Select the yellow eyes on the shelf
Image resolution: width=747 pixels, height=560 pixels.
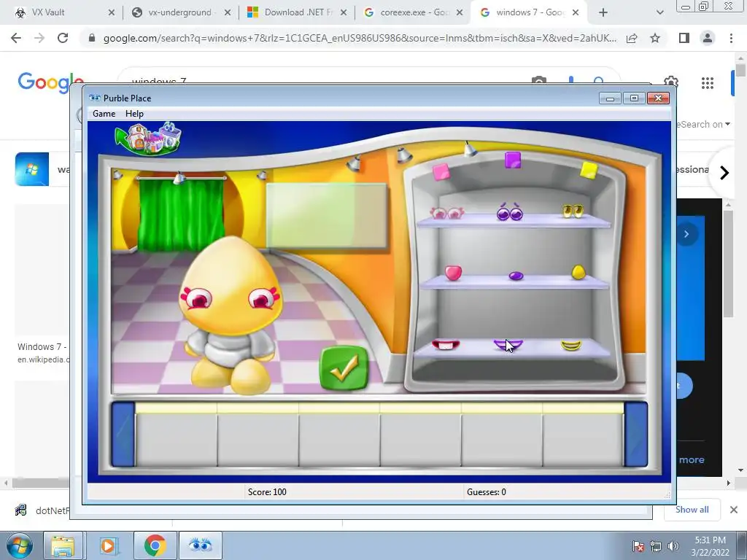(x=572, y=211)
